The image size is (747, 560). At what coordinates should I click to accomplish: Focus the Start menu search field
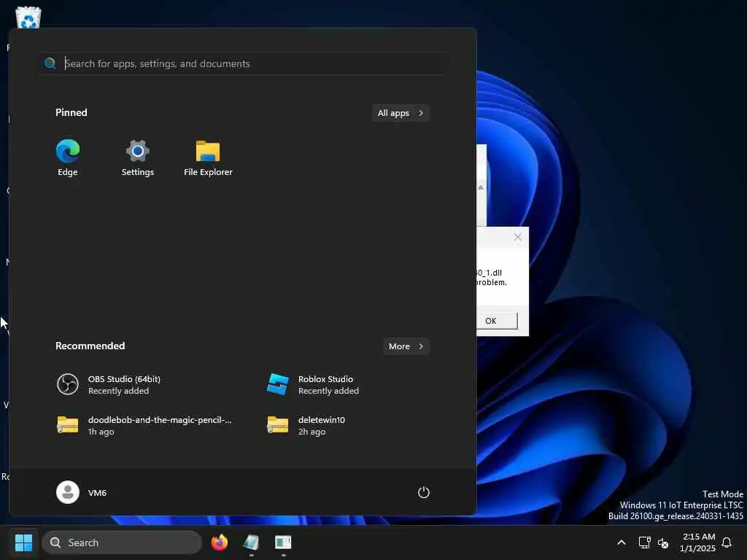244,63
